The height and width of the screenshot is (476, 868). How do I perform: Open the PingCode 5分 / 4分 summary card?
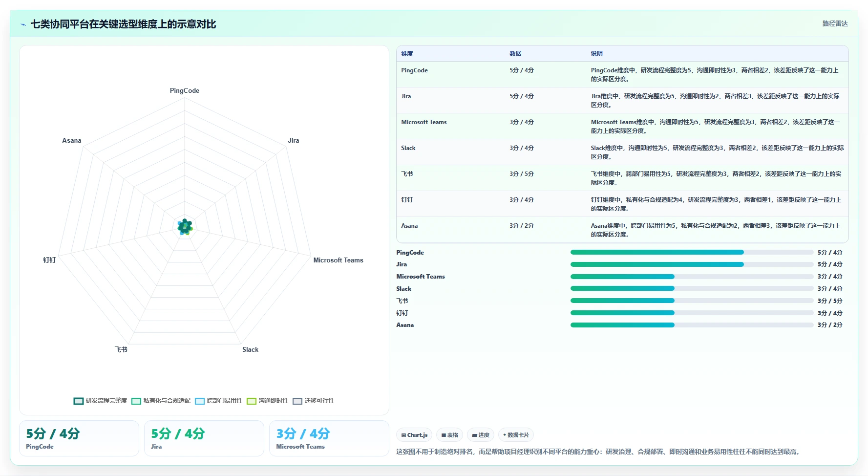[x=79, y=438]
